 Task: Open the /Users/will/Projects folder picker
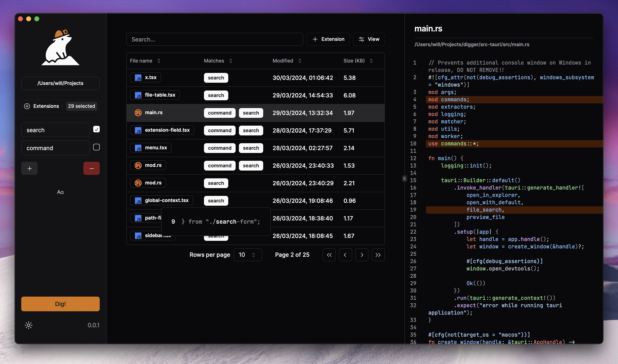coord(60,83)
